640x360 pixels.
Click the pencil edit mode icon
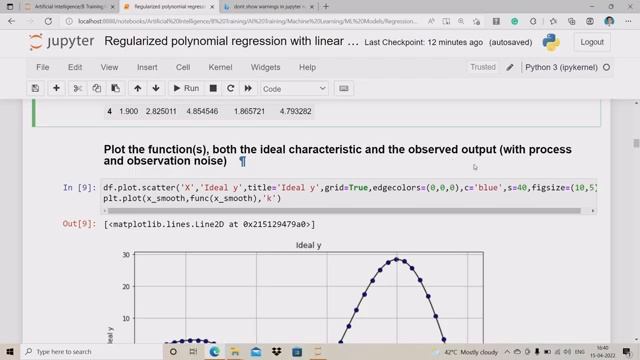coord(510,67)
